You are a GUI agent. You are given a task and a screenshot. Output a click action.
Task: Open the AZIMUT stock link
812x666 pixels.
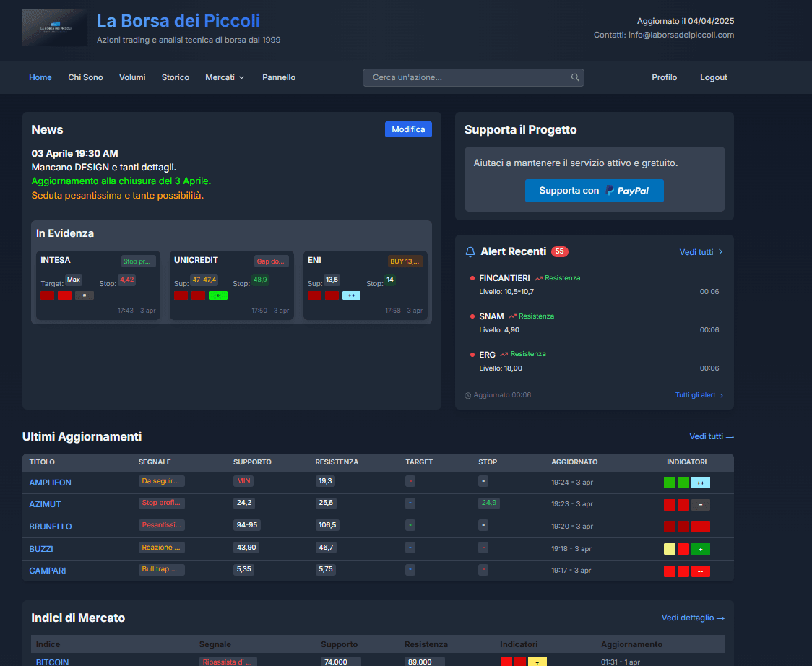coord(45,504)
